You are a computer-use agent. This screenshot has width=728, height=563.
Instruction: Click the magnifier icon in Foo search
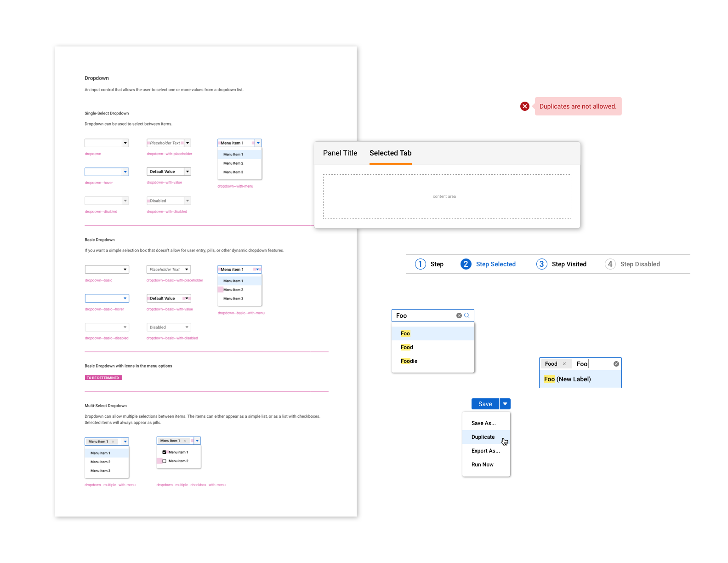point(467,316)
